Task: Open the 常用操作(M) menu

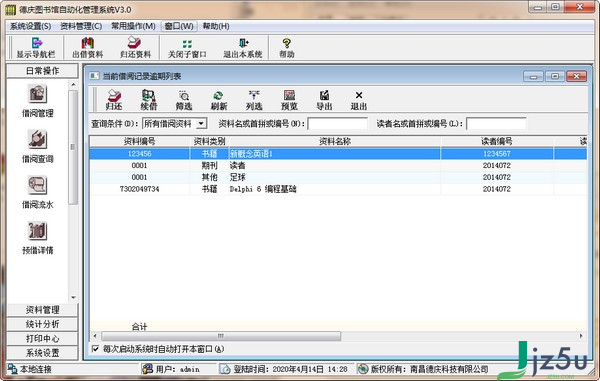Action: point(133,26)
